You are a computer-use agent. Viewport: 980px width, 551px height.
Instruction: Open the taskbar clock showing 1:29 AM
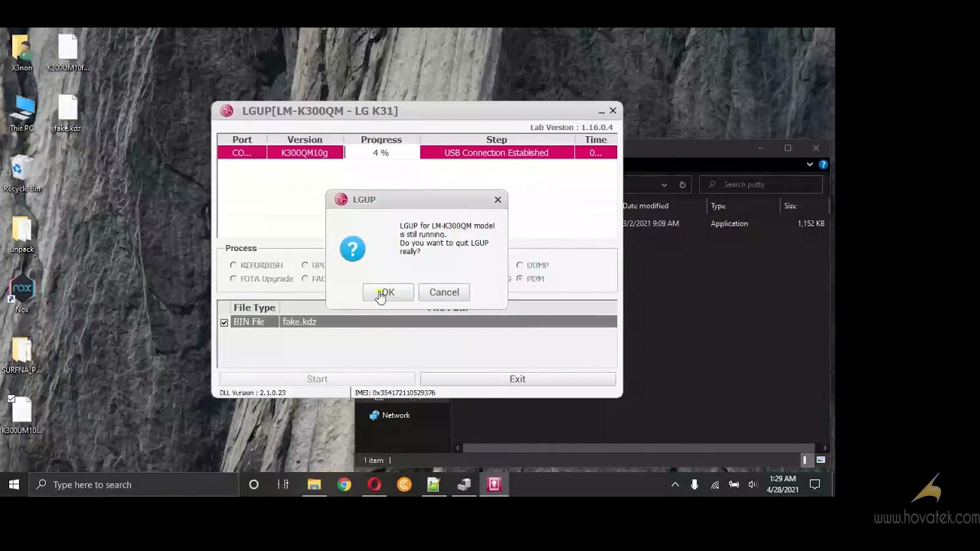click(782, 484)
